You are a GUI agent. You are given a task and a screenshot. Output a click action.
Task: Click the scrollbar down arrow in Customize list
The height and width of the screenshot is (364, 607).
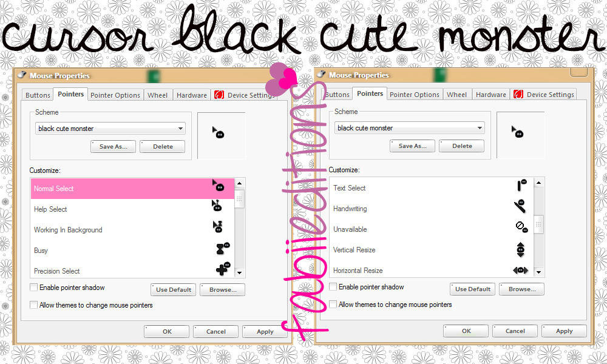pyautogui.click(x=239, y=272)
